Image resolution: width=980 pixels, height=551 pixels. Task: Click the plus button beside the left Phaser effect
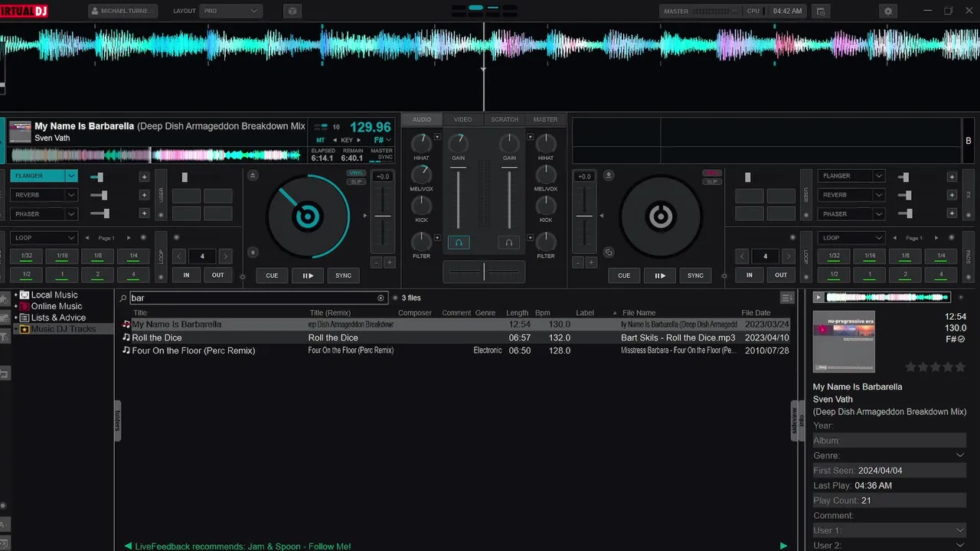(x=144, y=214)
